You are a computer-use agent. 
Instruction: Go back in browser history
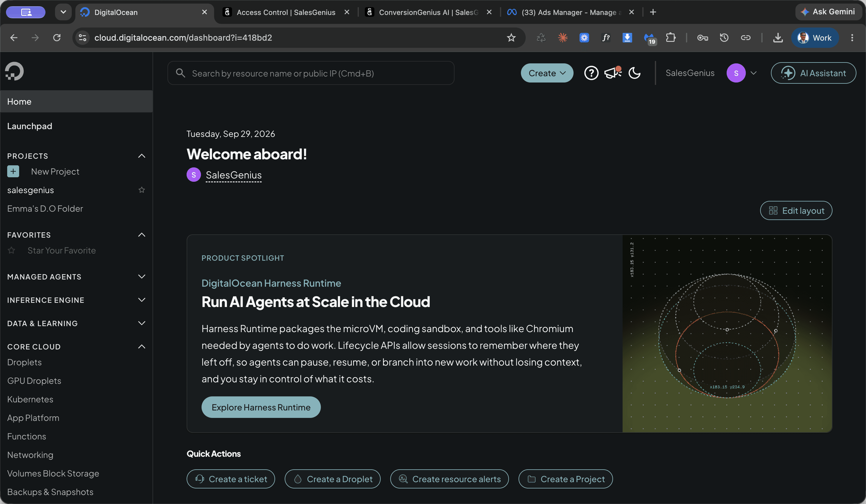14,37
